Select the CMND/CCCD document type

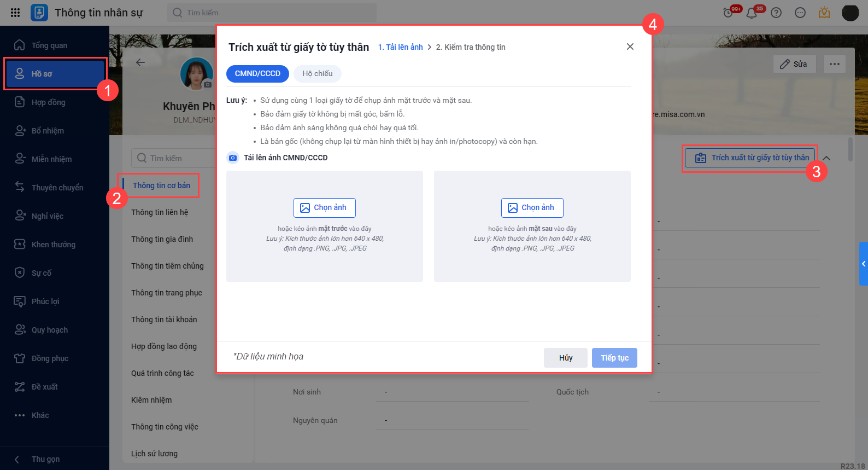[257, 73]
